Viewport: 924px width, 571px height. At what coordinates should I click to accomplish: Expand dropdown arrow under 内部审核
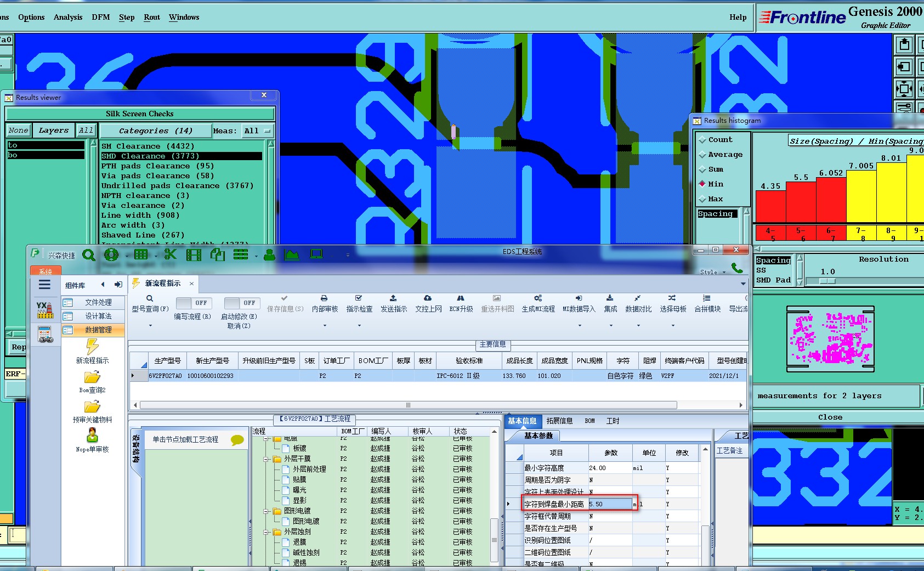325,326
